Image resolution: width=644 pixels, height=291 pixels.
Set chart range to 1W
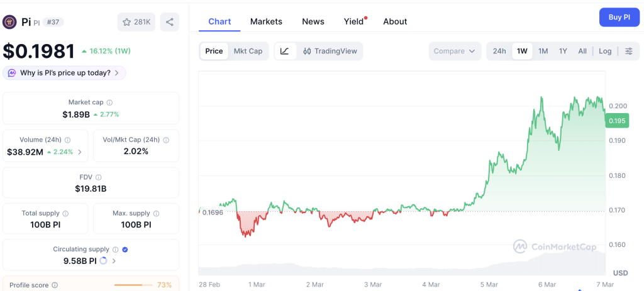(x=522, y=52)
